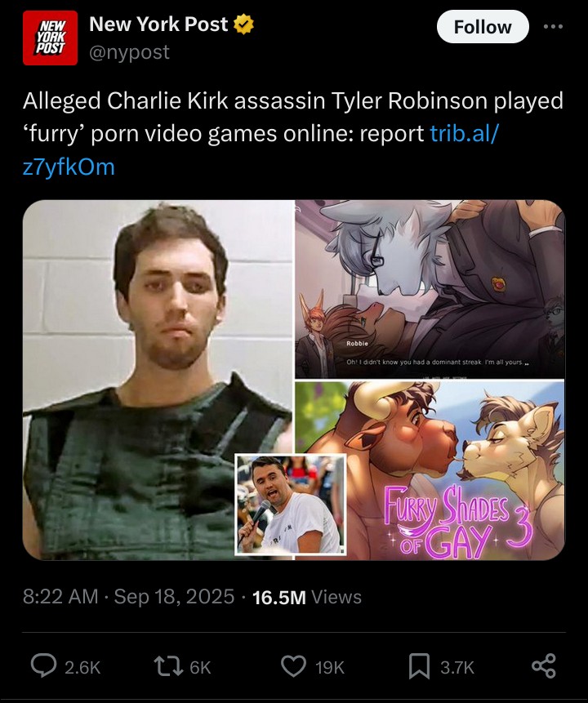Viewport: 588px width, 703px height.
Task: Open the New York Post profile avatar
Action: coord(50,38)
